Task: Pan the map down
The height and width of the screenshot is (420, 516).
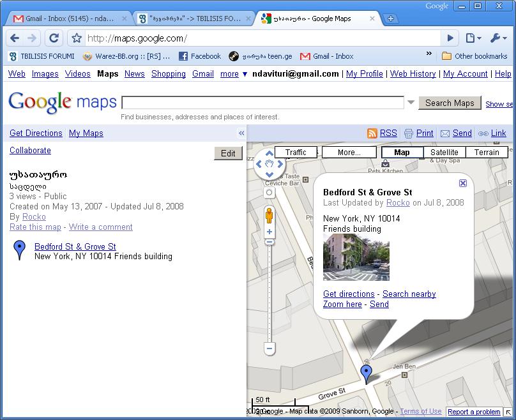Action: coord(269,174)
